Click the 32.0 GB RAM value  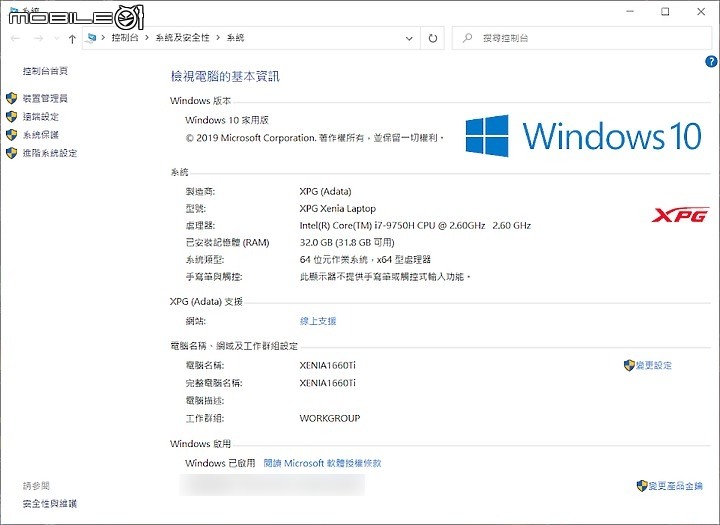347,243
